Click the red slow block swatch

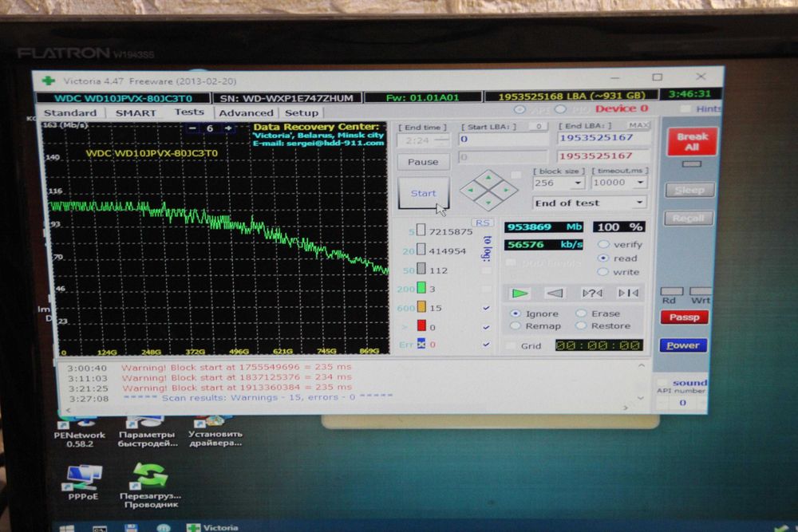coord(421,326)
